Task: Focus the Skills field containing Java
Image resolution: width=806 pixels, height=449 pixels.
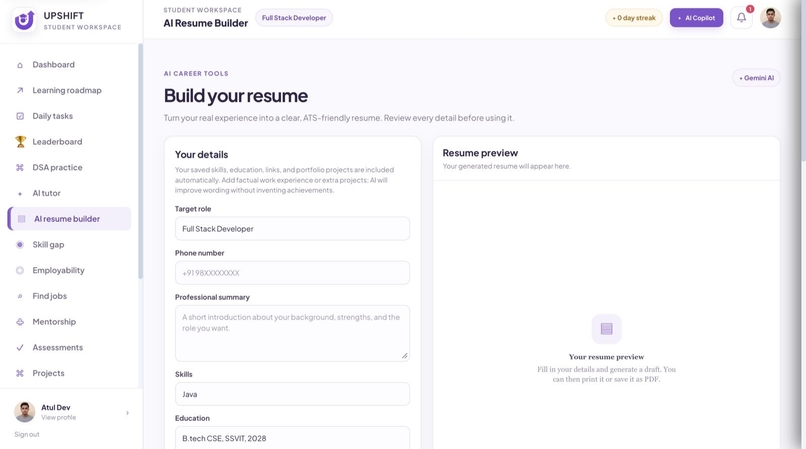Action: [292, 394]
